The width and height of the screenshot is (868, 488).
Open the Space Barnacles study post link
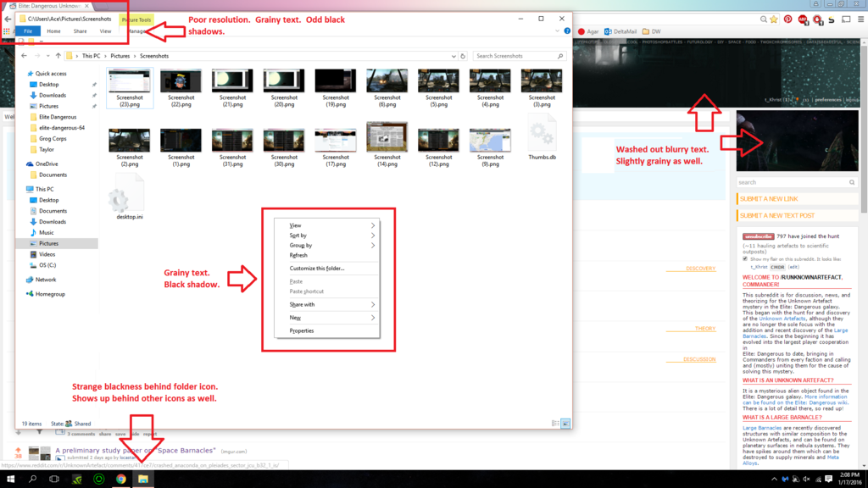click(136, 451)
